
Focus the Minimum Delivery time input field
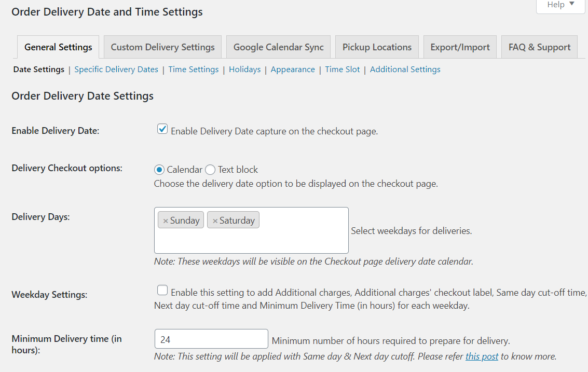(211, 339)
